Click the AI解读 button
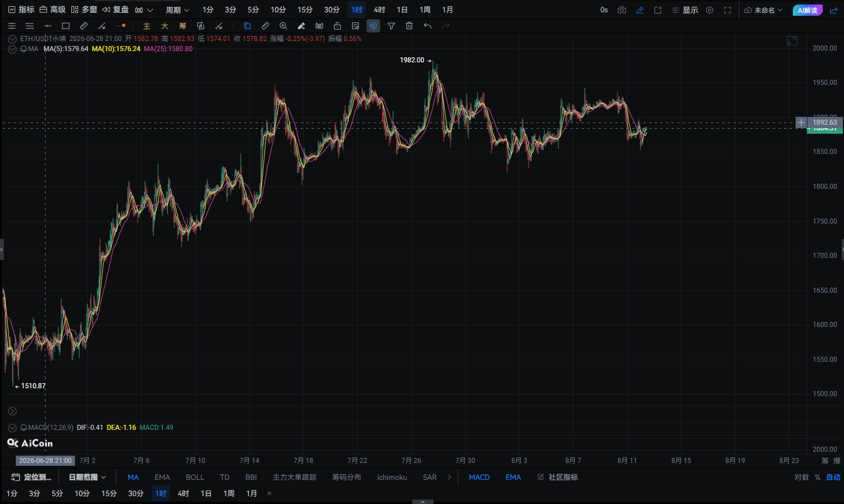This screenshot has height=504, width=844. (x=807, y=10)
